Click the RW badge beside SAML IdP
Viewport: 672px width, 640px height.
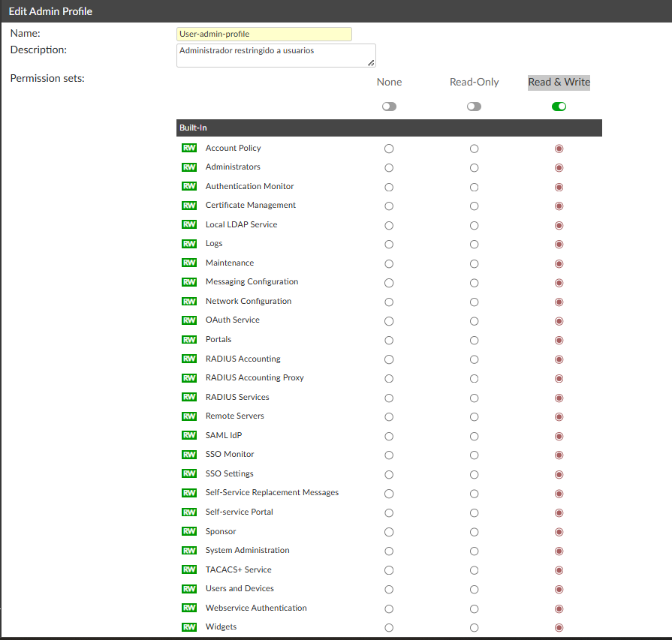(189, 435)
